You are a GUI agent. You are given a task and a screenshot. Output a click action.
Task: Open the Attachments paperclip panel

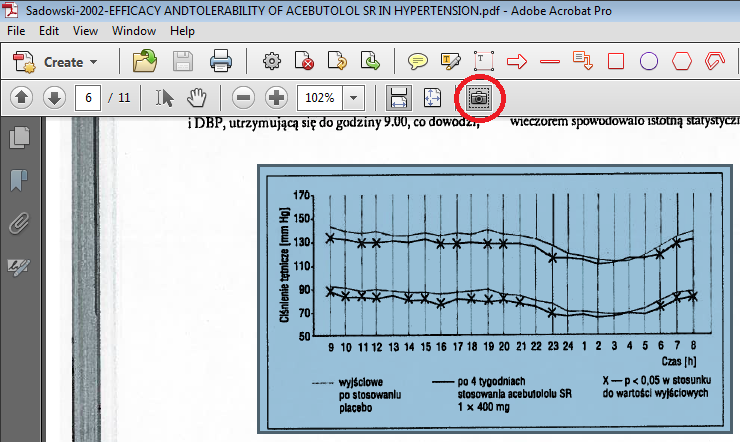tap(18, 223)
